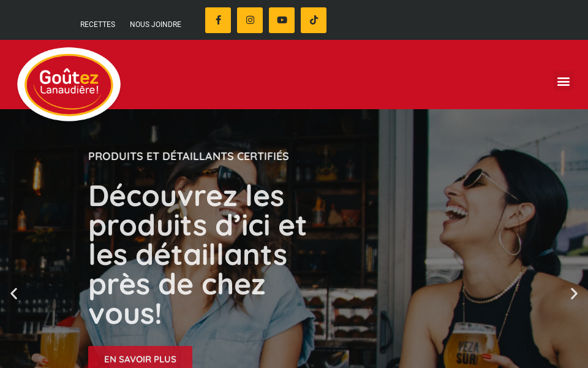Click the EN SAVOIR PLUS button
This screenshot has height=368, width=588.
tap(140, 359)
